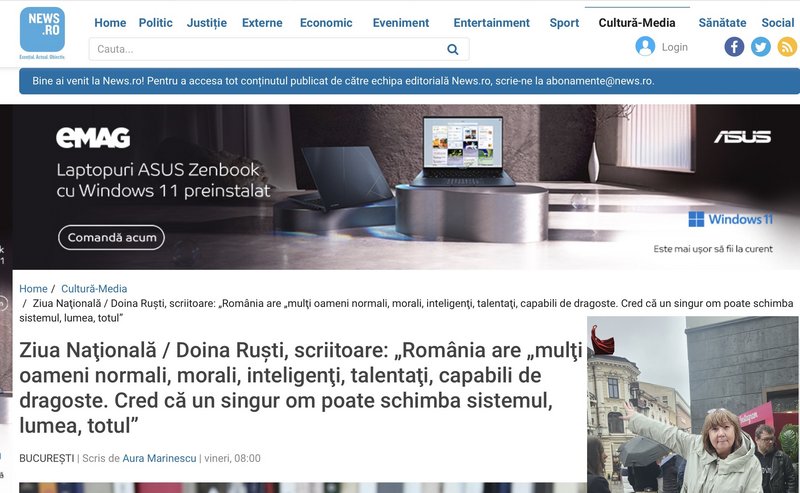
Task: Click the BUCUREȘTI dateline text
Action: click(x=46, y=458)
